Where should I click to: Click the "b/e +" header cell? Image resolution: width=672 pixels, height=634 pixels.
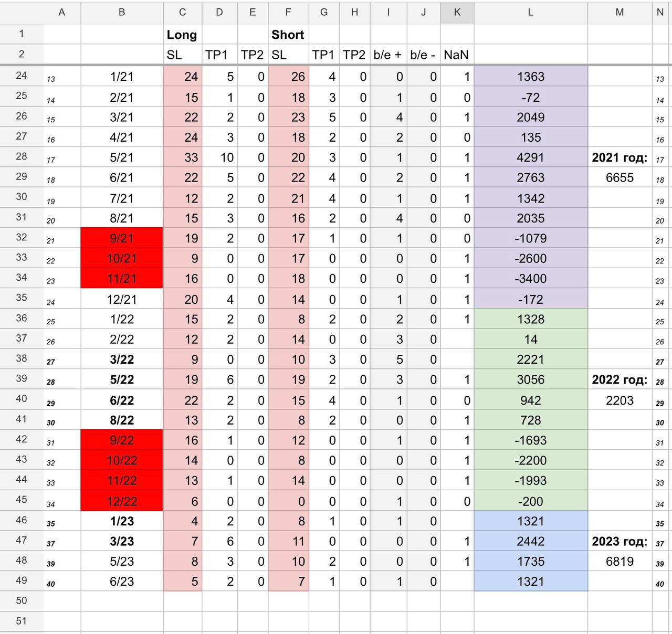tap(388, 55)
